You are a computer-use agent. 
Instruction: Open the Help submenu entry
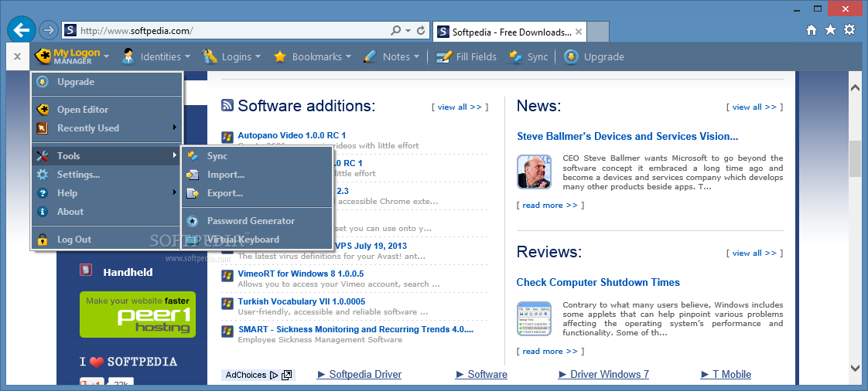pos(107,193)
